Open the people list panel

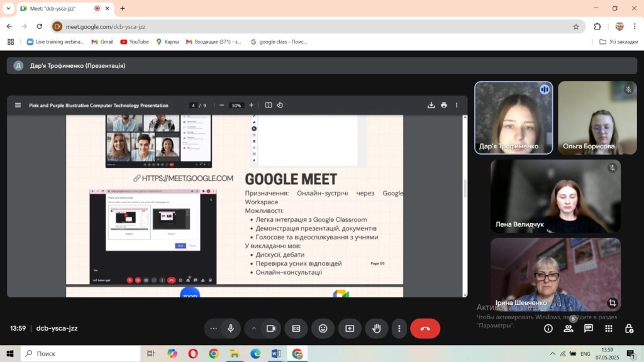(569, 328)
